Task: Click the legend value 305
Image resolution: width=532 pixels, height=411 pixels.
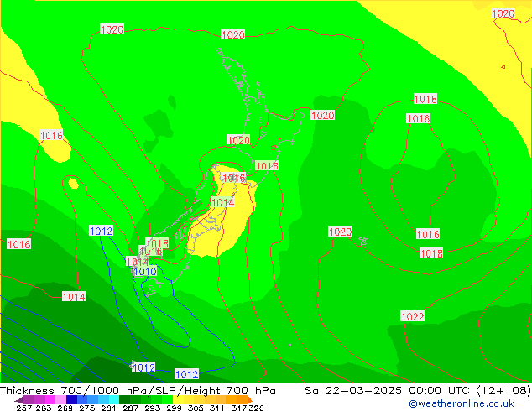Action: [196, 408]
